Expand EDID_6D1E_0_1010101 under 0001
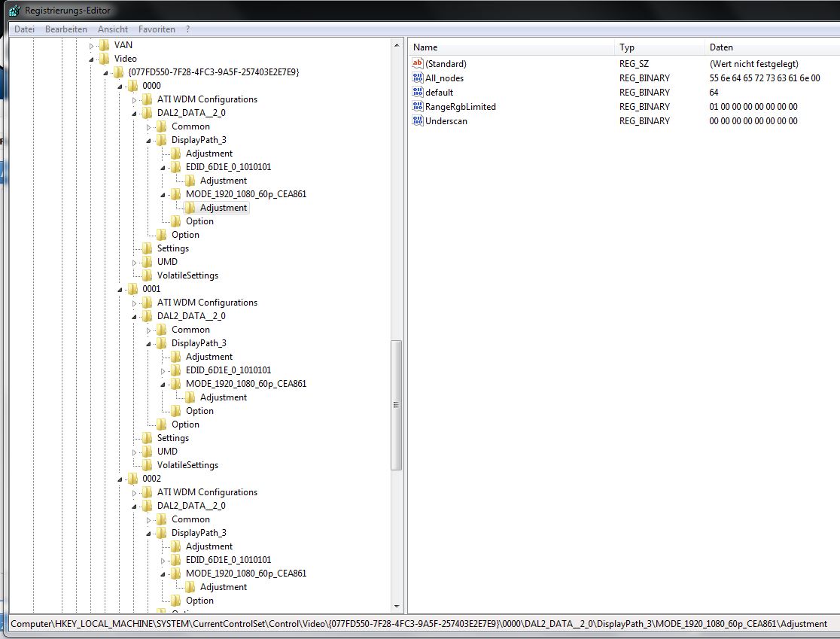The width and height of the screenshot is (840, 639). [163, 371]
